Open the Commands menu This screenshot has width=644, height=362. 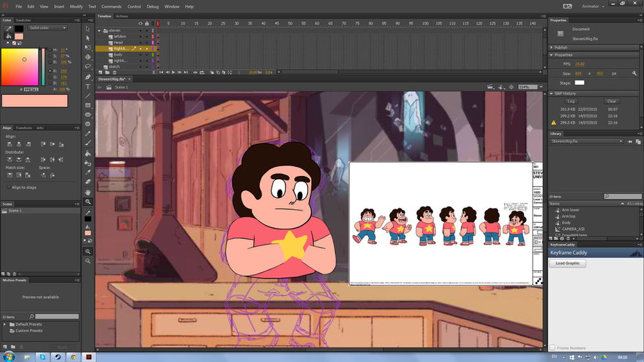point(111,6)
